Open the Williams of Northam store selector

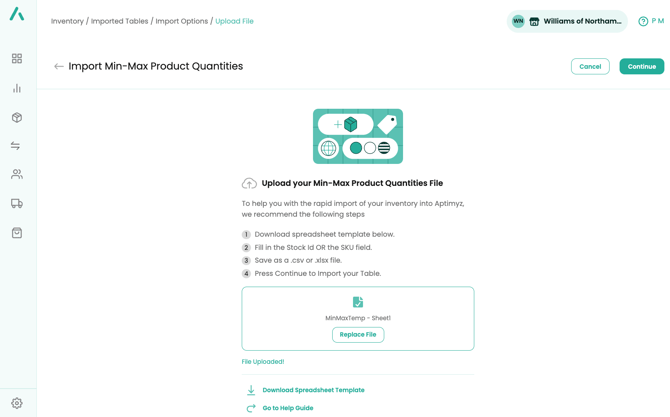(x=567, y=21)
